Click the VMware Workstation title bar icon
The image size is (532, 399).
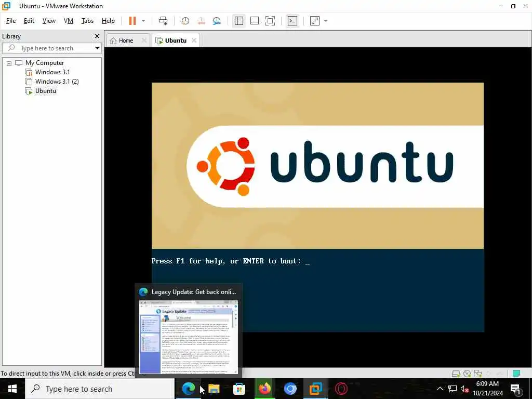pyautogui.click(x=6, y=6)
